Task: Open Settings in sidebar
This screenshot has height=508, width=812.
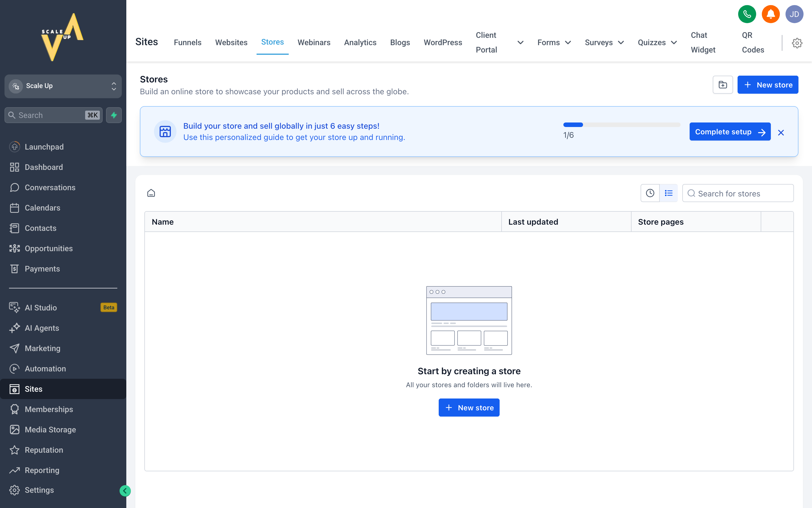Action: [63, 490]
